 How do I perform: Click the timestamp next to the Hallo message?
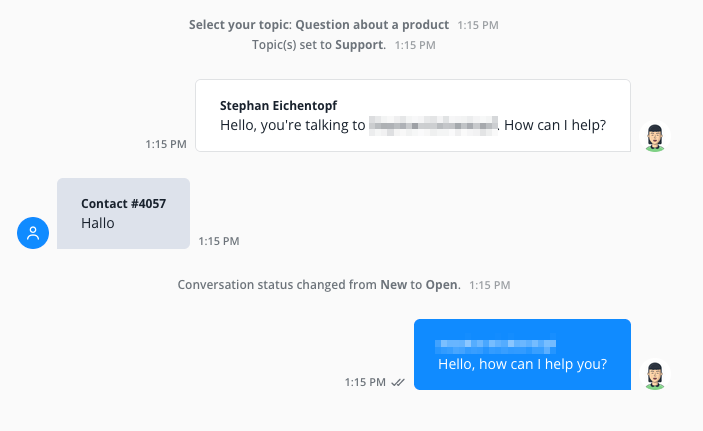pos(219,241)
